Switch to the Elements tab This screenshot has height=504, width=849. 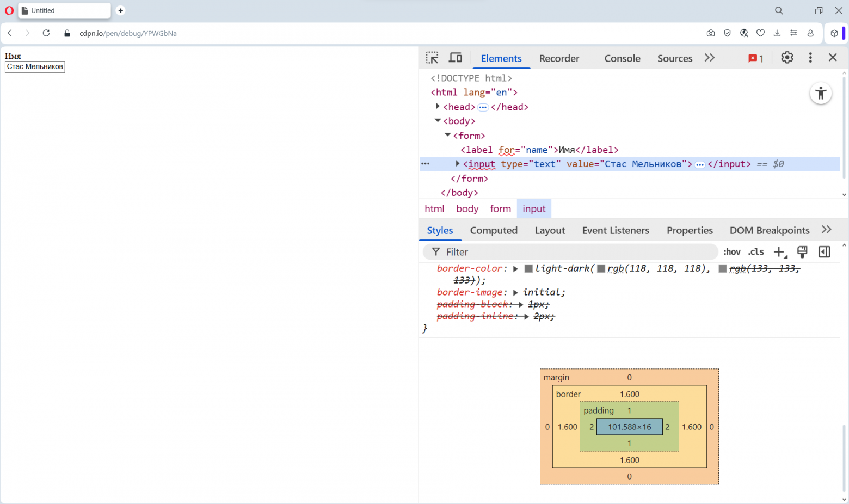coord(501,58)
